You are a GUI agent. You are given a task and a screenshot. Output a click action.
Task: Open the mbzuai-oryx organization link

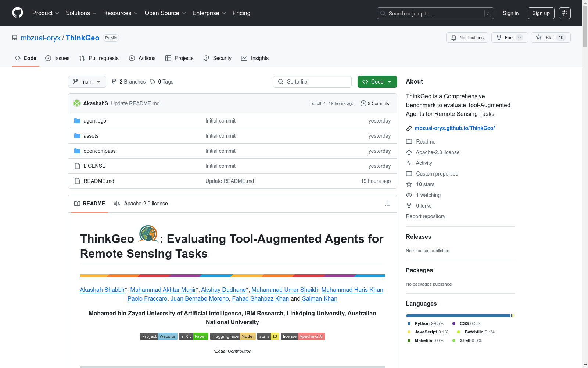[40, 38]
